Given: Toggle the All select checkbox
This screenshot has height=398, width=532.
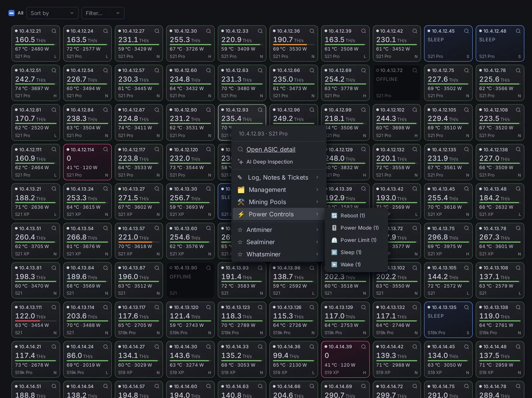Looking at the screenshot, I should (11, 13).
